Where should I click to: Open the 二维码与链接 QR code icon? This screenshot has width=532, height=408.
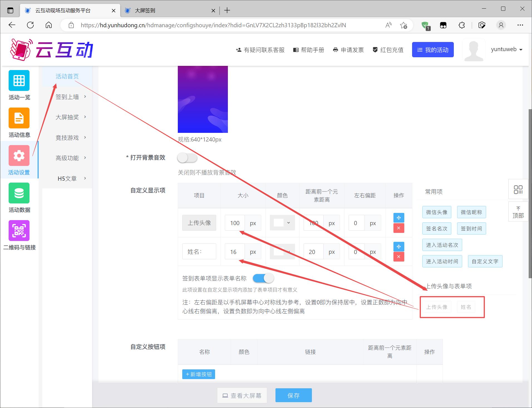(x=19, y=231)
